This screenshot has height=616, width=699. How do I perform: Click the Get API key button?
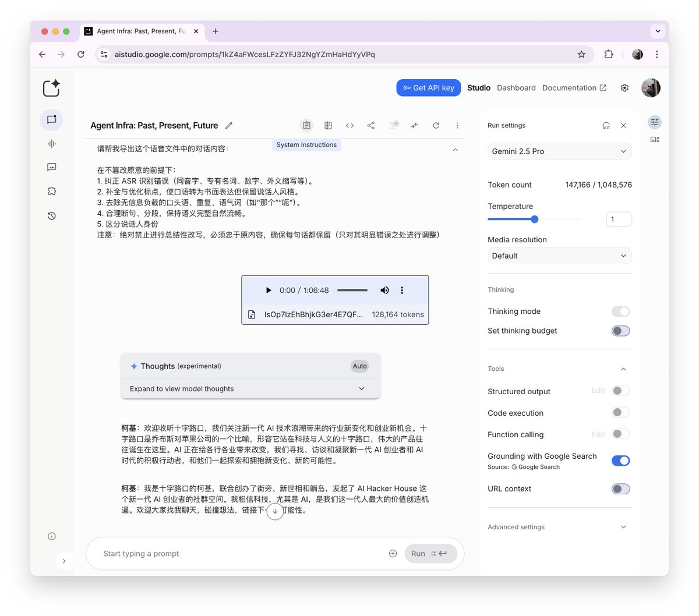coord(429,88)
